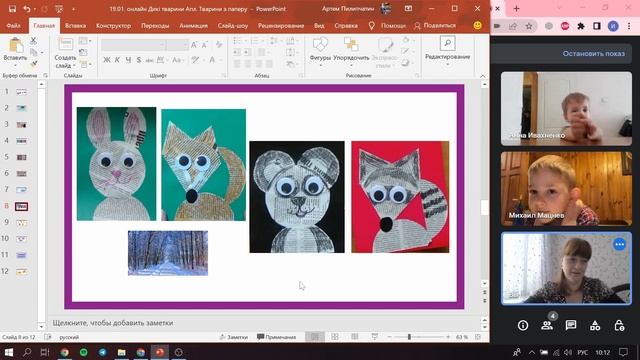Open Chrome extensions puzzle icon
Viewport: 640px width, 360px height.
point(580,26)
